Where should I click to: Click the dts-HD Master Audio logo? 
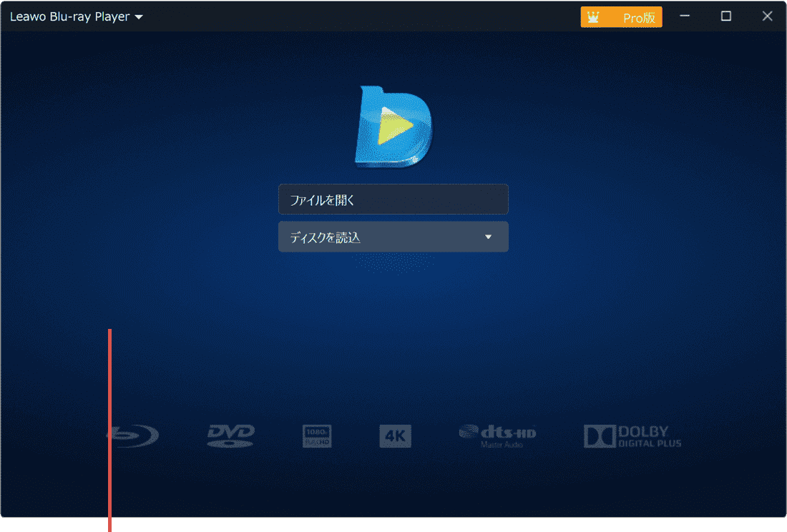(497, 435)
